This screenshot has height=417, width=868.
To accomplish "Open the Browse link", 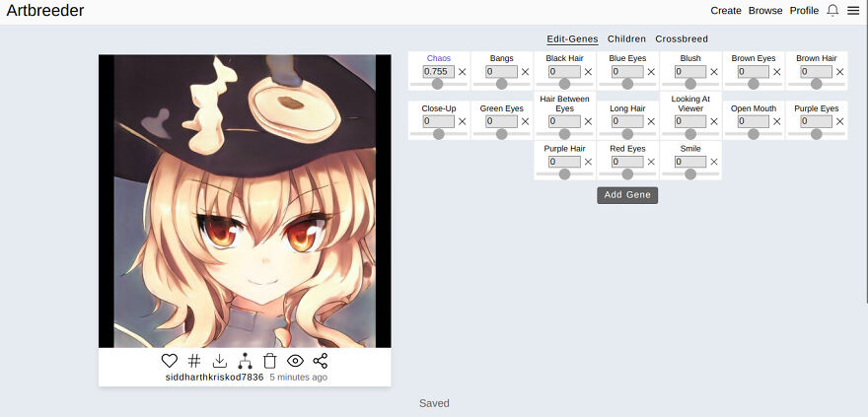I will point(765,11).
